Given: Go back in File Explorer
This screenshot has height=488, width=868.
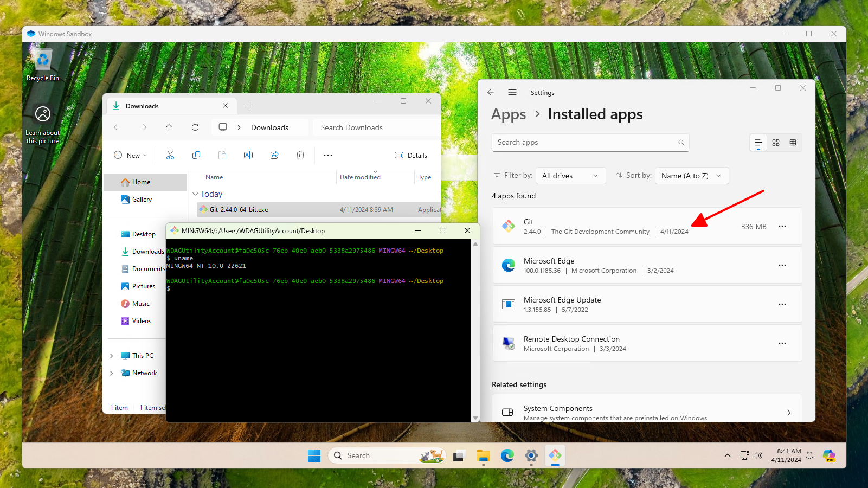Looking at the screenshot, I should click(x=117, y=127).
